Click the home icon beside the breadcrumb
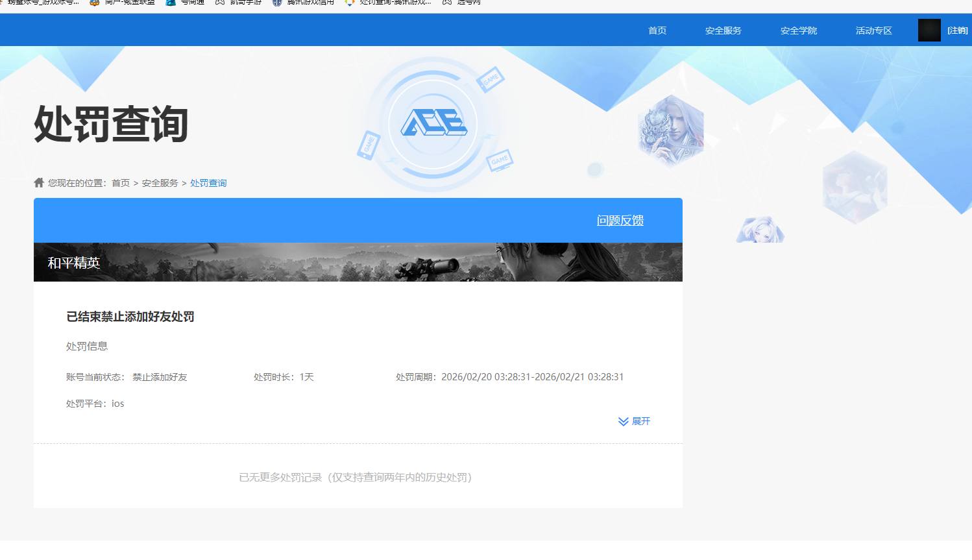Image resolution: width=972 pixels, height=560 pixels. pyautogui.click(x=38, y=182)
